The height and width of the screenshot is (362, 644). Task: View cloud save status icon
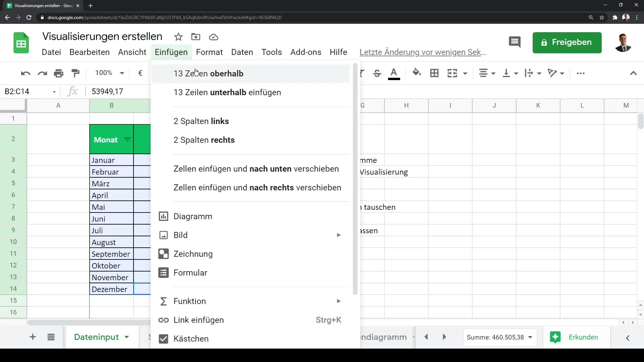click(x=214, y=37)
